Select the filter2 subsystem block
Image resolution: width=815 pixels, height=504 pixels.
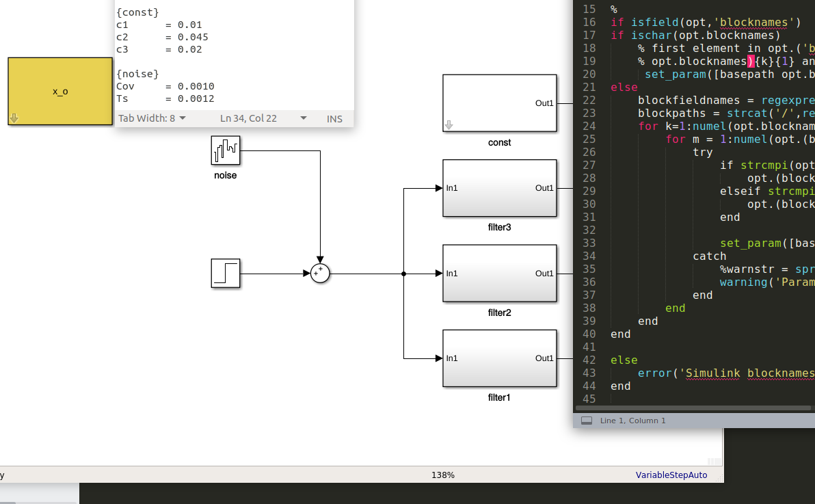500,273
